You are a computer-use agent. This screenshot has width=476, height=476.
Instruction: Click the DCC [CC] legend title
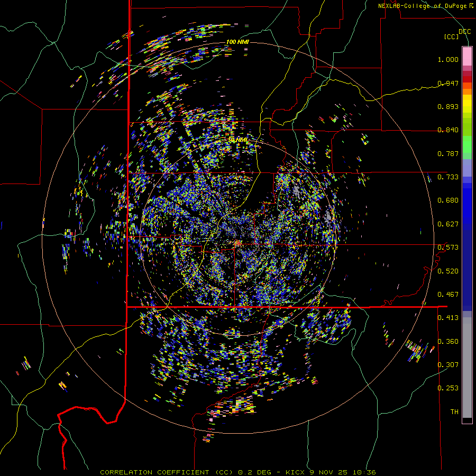[x=457, y=34]
